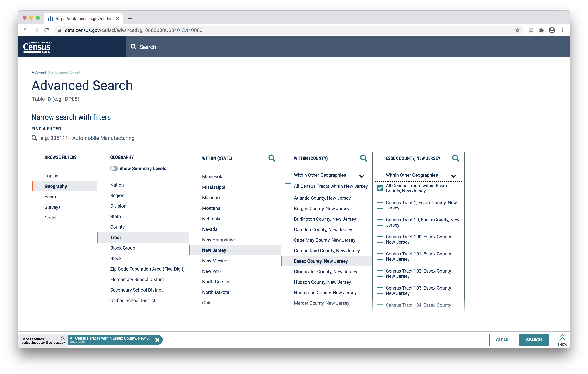Screen dimensions: 588x374
Task: Expand Within Other Geographies under county column
Action: point(362,176)
